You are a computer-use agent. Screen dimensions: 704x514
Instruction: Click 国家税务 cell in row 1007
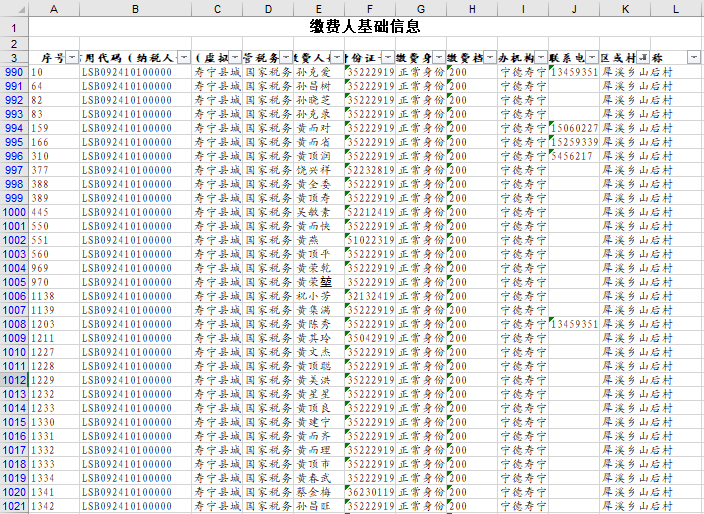268,310
